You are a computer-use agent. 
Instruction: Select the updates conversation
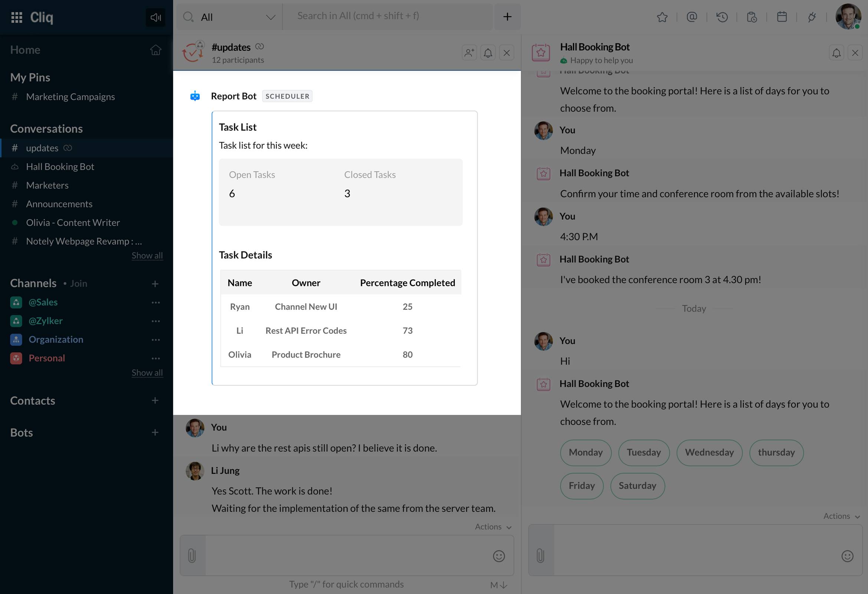click(x=87, y=148)
